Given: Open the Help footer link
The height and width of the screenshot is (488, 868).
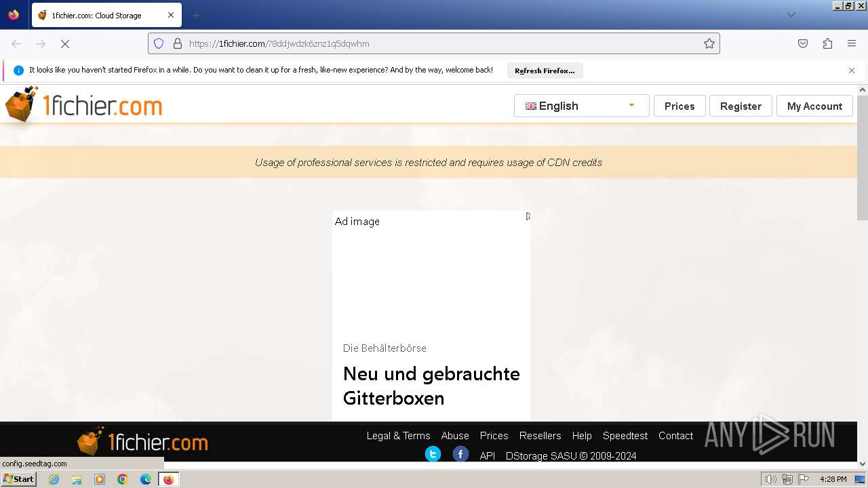Looking at the screenshot, I should click(582, 436).
